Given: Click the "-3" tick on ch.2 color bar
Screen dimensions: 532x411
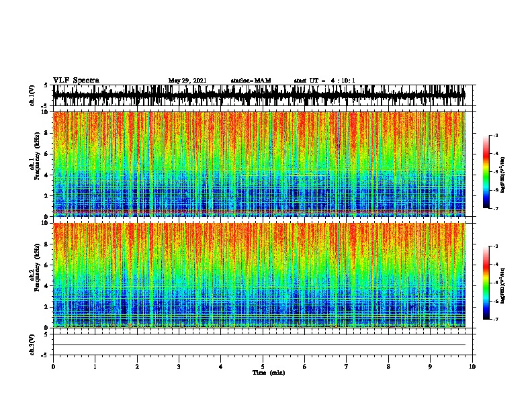Looking at the screenshot, I should click(496, 246).
